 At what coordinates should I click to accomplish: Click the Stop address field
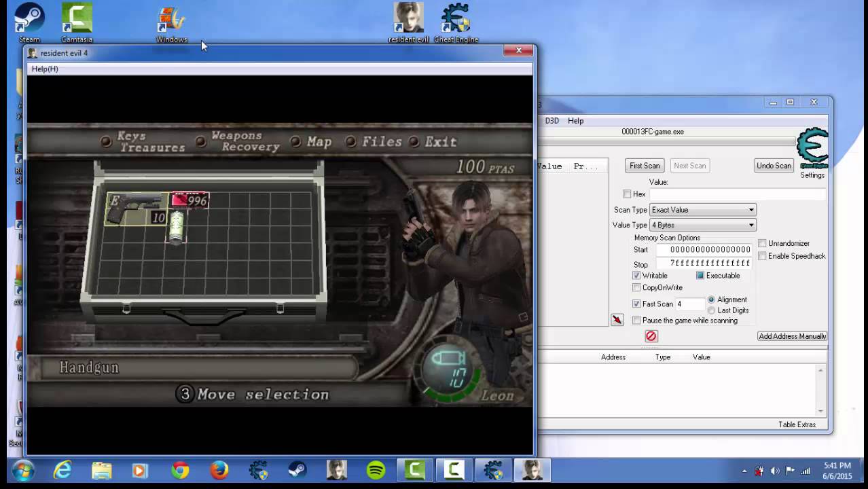[x=704, y=263]
